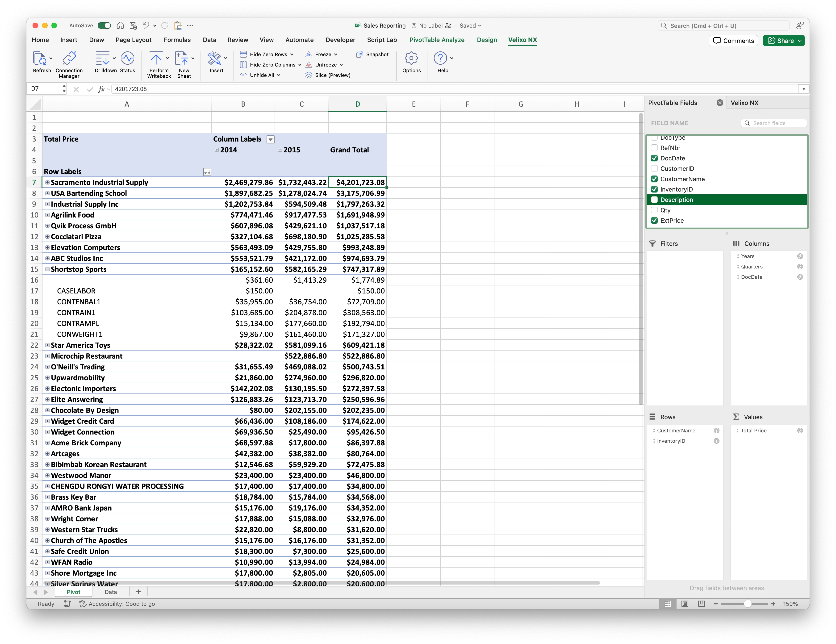Expand the Hide Zero Rows dropdown
The height and width of the screenshot is (644, 836).
[x=292, y=54]
